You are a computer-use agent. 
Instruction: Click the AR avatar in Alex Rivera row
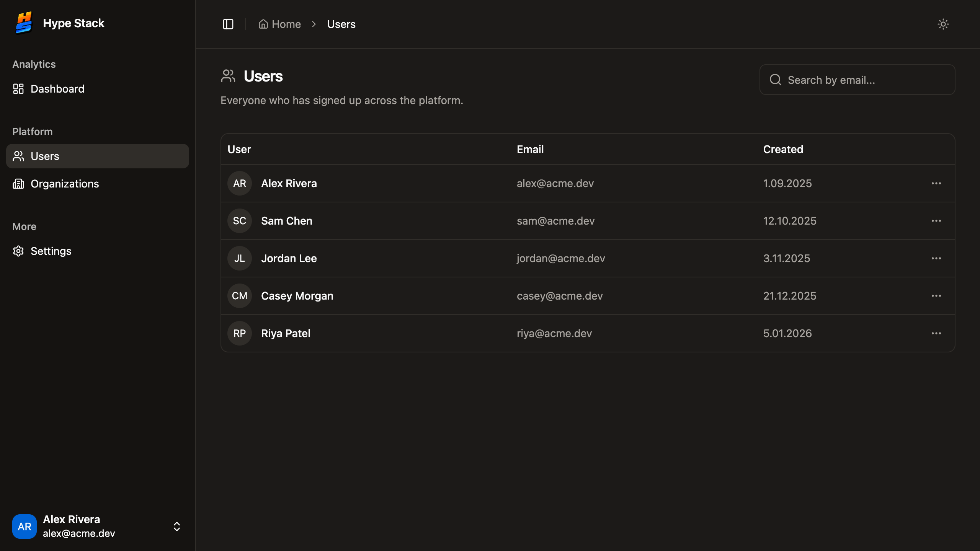[x=240, y=183]
